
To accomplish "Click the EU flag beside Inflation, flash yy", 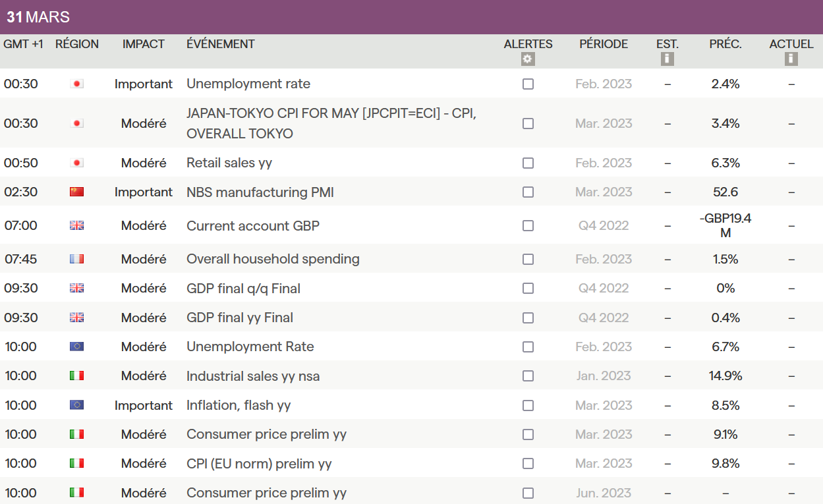I will click(77, 405).
